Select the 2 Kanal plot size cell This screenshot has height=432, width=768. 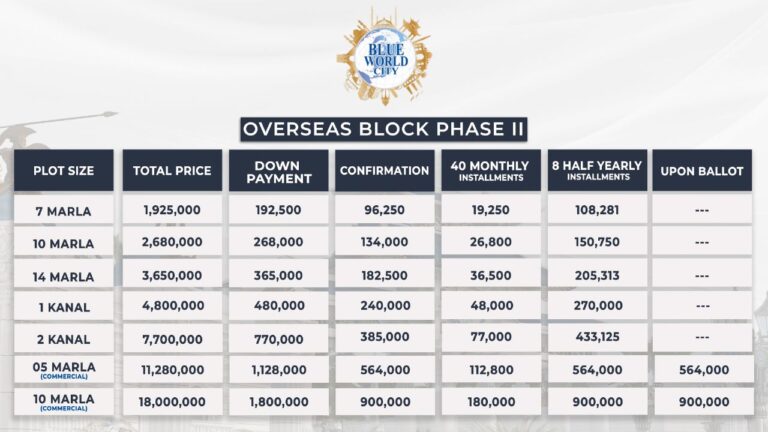pyautogui.click(x=64, y=338)
